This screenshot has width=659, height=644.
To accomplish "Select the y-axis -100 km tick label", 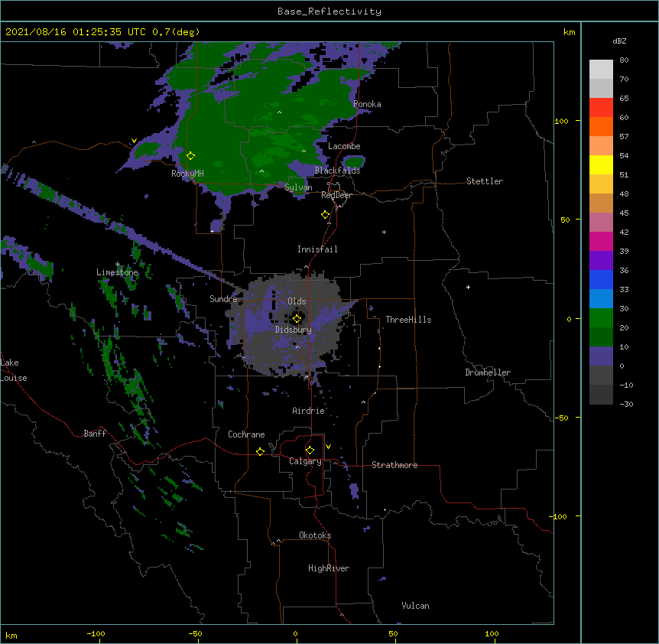I will pyautogui.click(x=559, y=516).
